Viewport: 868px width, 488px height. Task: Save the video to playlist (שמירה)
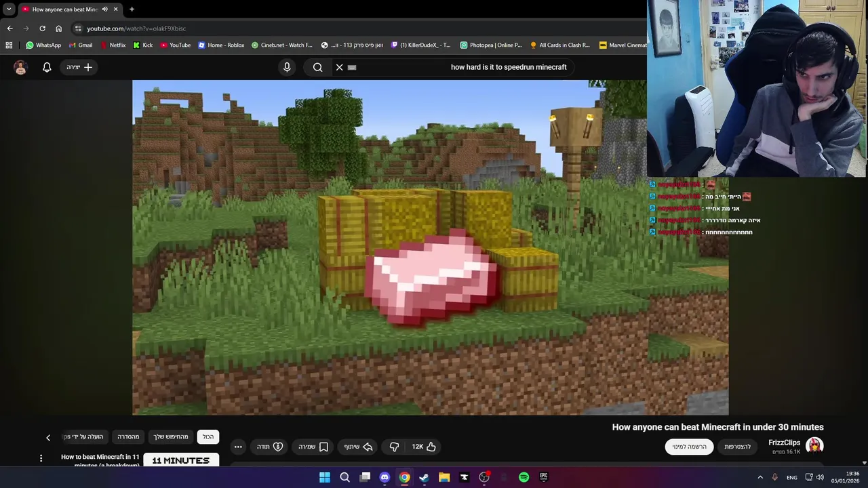313,447
